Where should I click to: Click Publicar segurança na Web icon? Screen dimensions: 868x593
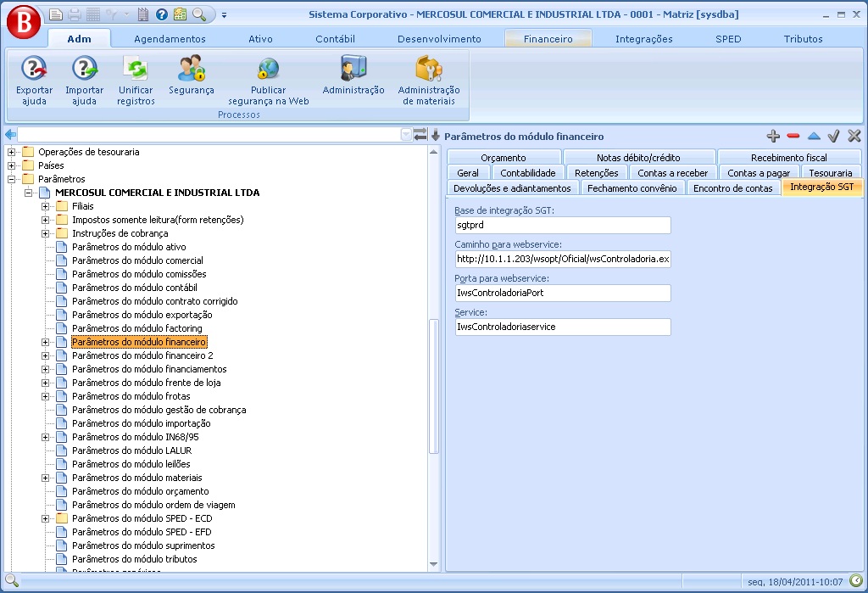pos(269,69)
